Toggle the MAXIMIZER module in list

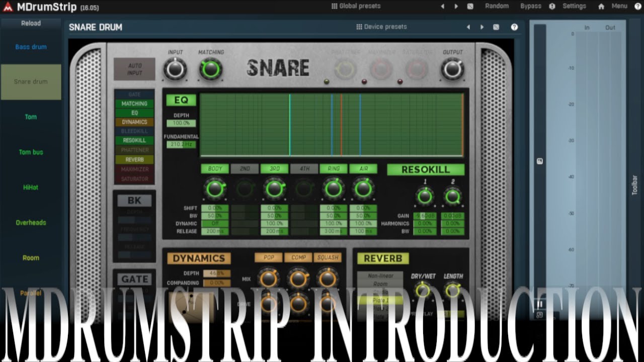tap(134, 169)
